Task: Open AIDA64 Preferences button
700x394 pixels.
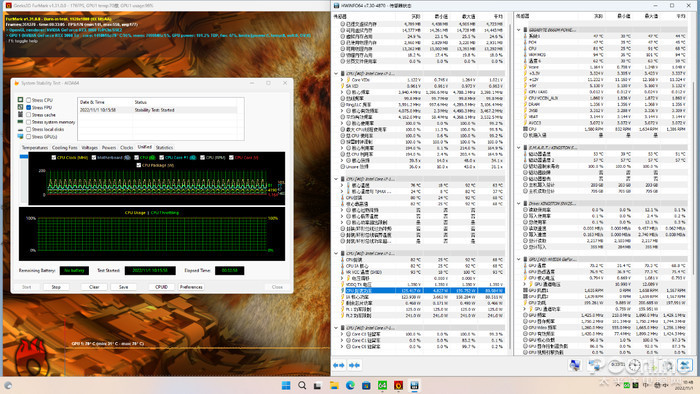Action: 191,287
